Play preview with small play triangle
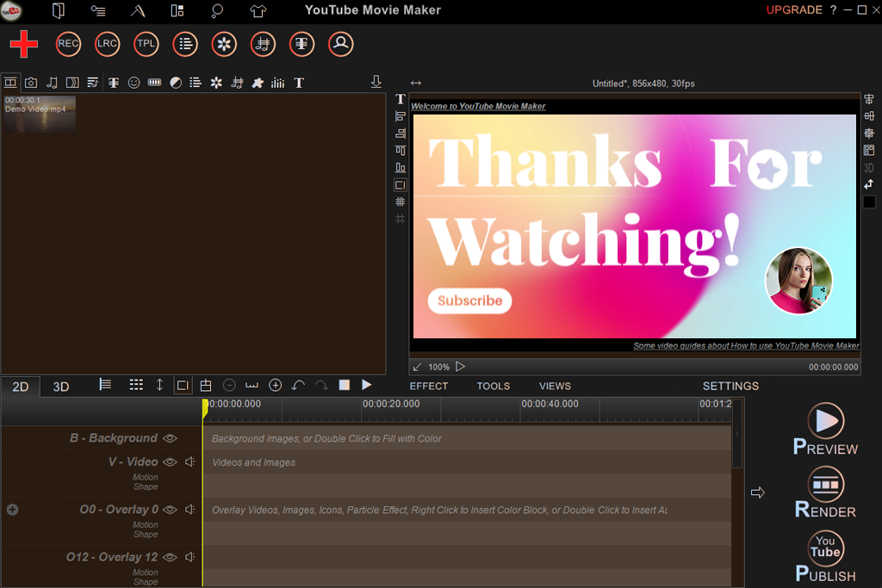 (x=461, y=367)
